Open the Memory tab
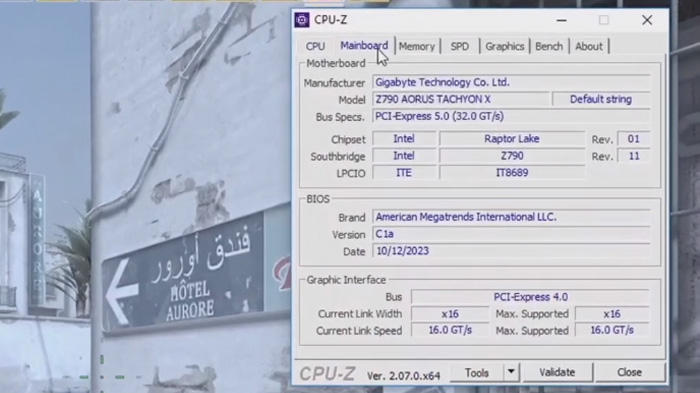The image size is (700, 393). pos(417,46)
